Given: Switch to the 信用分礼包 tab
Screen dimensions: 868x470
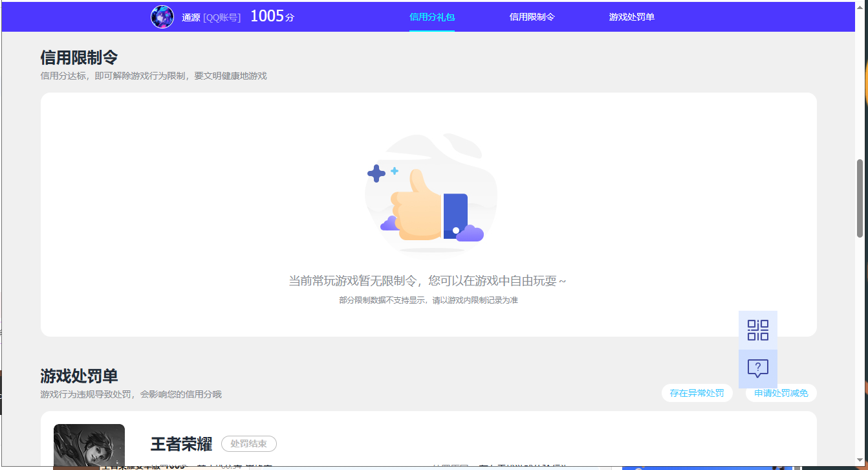Looking at the screenshot, I should (432, 17).
